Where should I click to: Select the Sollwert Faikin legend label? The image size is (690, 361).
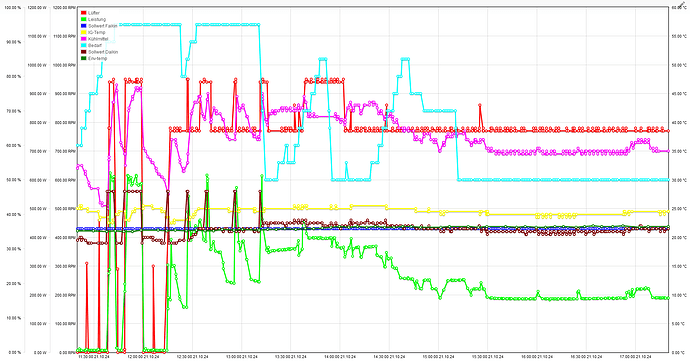tap(103, 26)
